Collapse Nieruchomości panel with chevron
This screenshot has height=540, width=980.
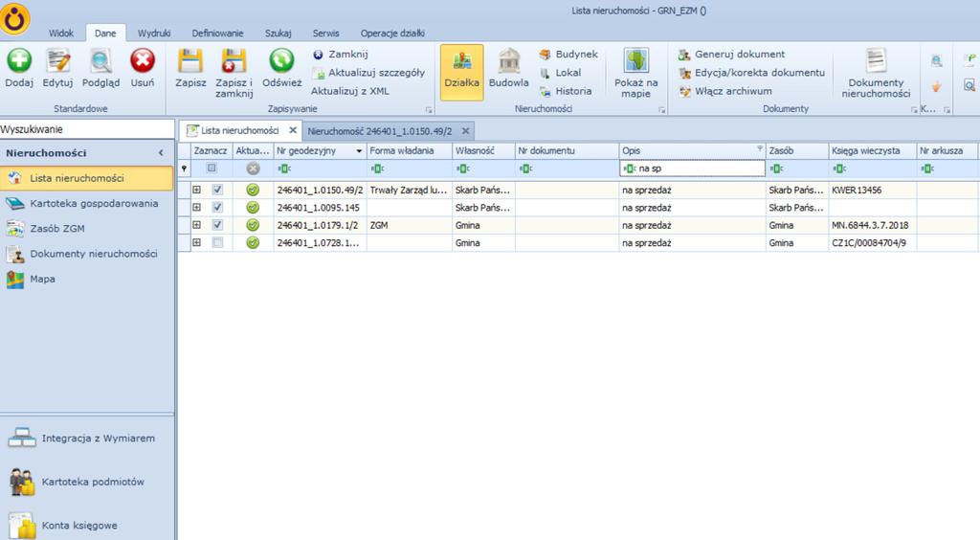pyautogui.click(x=161, y=153)
